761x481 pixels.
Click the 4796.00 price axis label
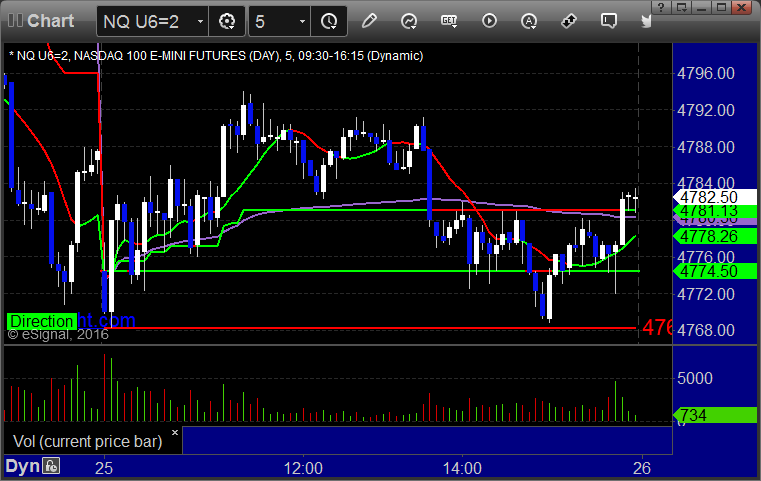[706, 73]
